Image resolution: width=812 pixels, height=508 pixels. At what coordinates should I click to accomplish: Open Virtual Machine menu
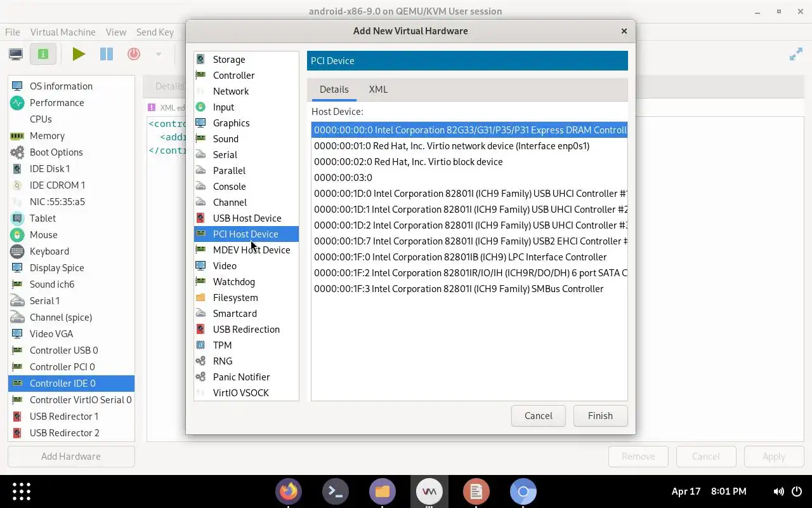(63, 32)
